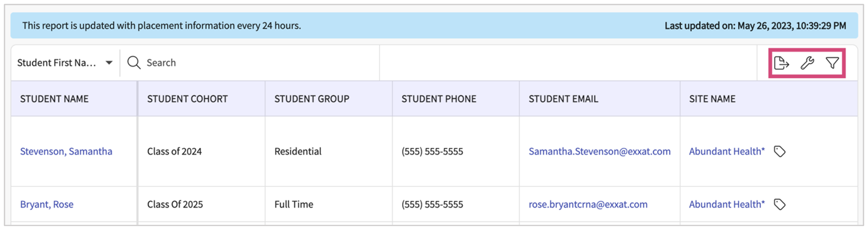
Task: Sort by Student Cohort column header
Action: point(187,99)
